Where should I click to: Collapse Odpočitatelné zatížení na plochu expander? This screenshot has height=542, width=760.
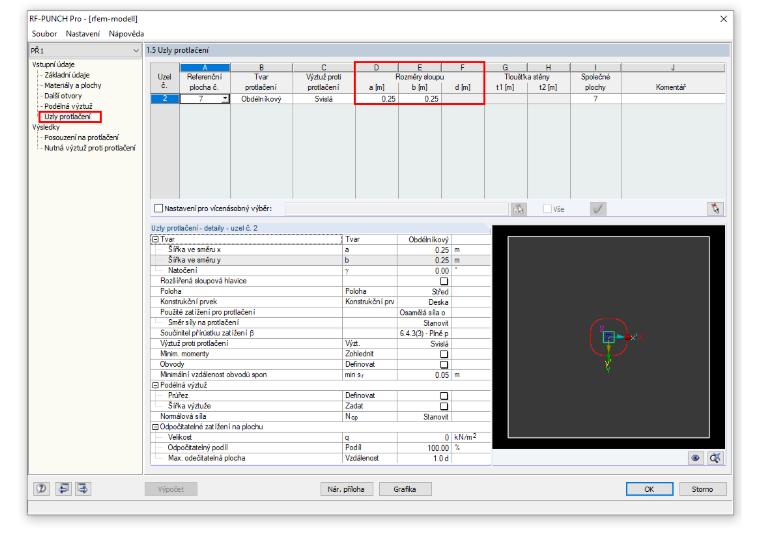coord(156,427)
